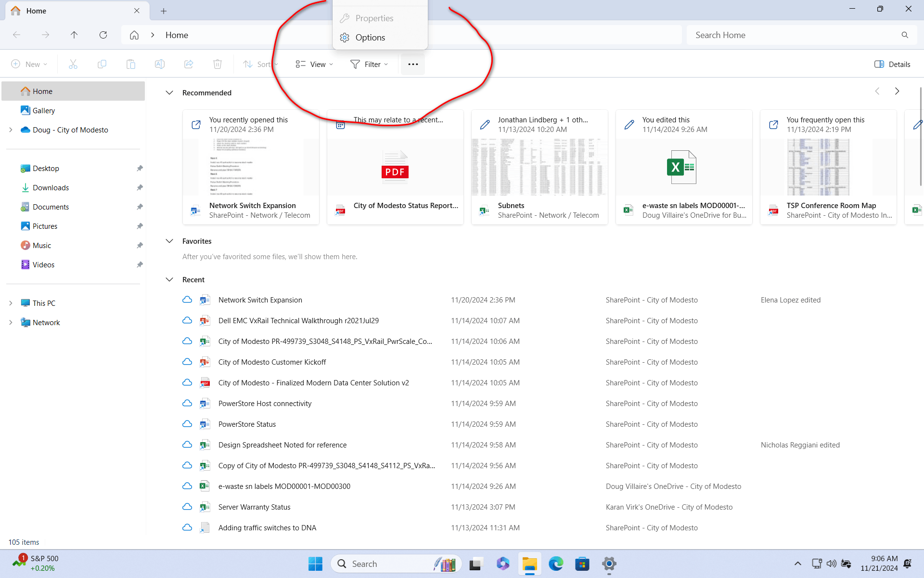The height and width of the screenshot is (578, 924).
Task: Collapse the Favorites section
Action: pyautogui.click(x=169, y=241)
